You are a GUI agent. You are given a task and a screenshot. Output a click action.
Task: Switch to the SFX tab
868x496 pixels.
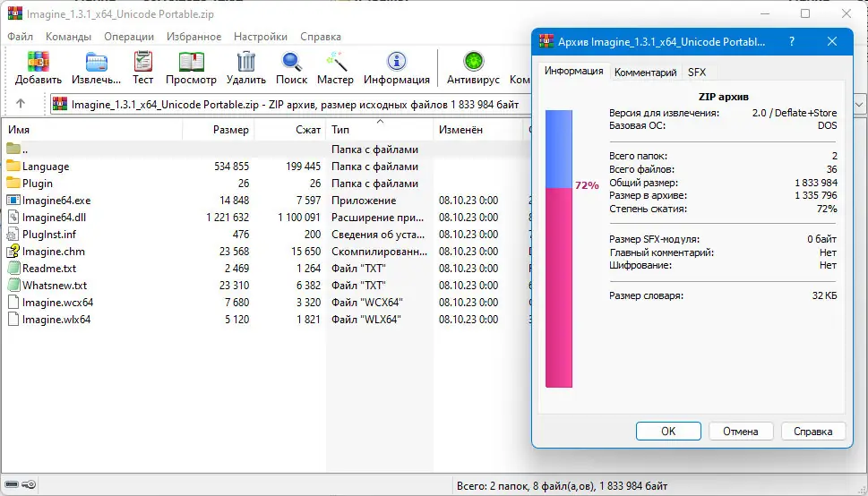pos(697,73)
